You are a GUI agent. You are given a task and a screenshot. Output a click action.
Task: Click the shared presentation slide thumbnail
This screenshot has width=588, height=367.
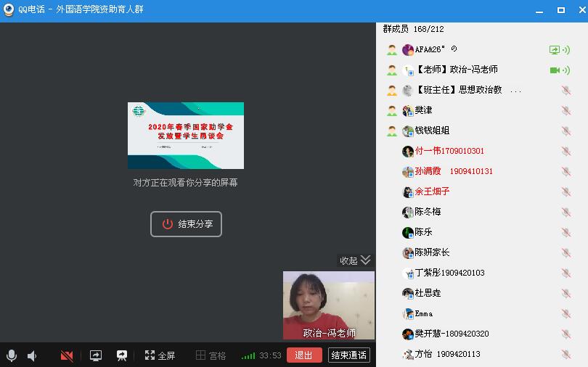click(185, 136)
